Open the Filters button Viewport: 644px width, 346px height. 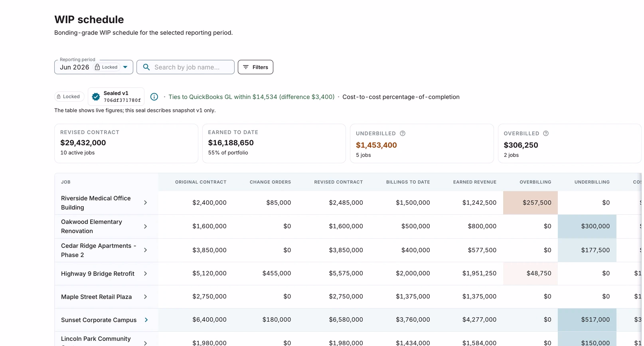(x=255, y=67)
